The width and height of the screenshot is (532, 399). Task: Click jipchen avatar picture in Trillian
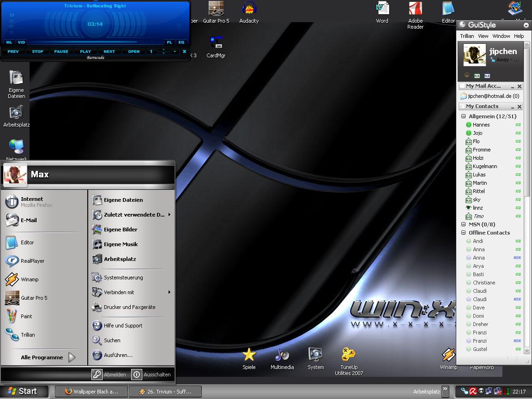[475, 54]
